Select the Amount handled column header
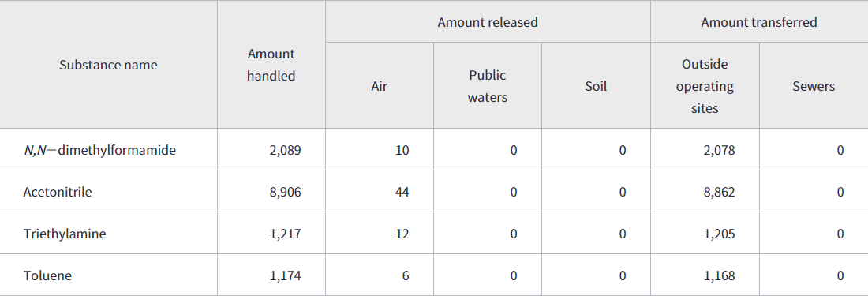The height and width of the screenshot is (296, 868). pyautogui.click(x=271, y=65)
